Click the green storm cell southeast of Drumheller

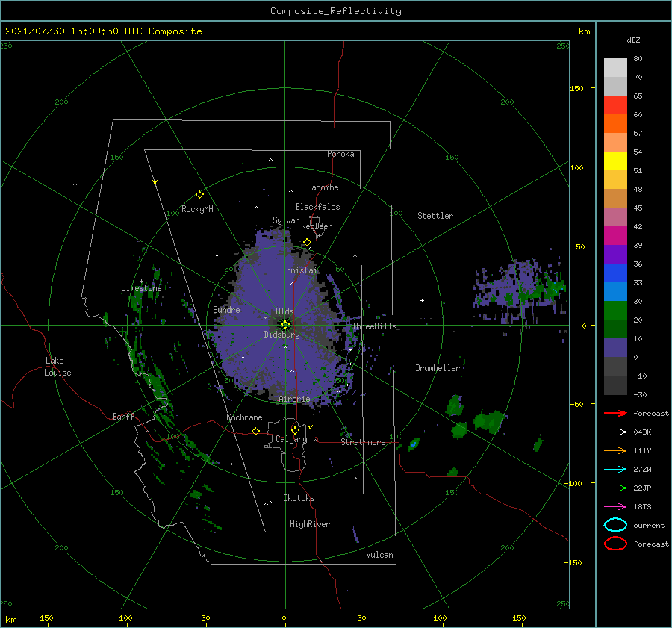pos(490,420)
